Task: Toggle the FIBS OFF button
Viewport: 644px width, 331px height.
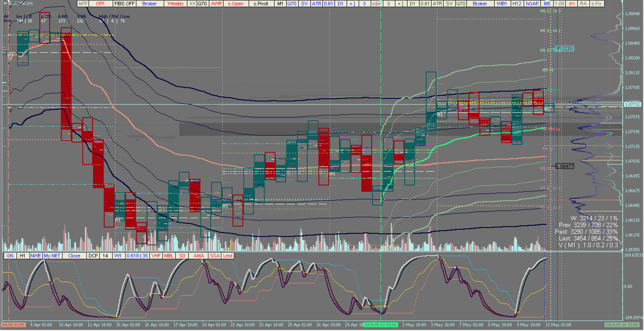Action: click(125, 4)
